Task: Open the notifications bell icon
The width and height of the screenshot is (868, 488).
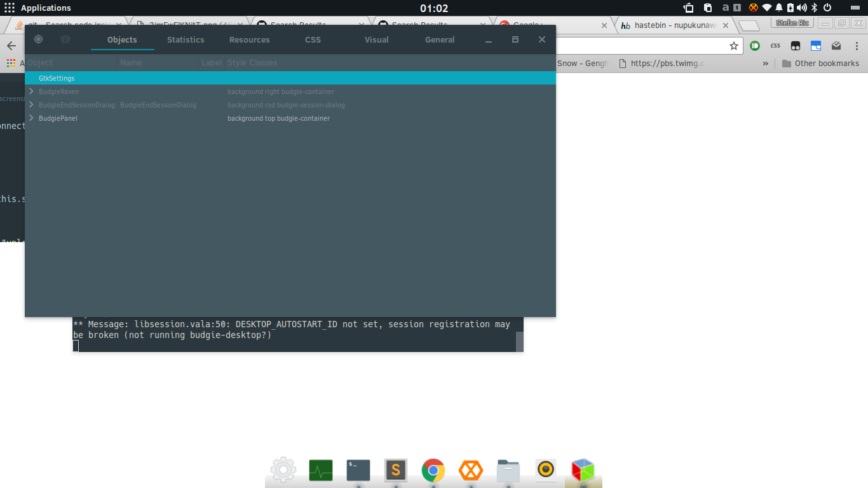Action: click(x=779, y=8)
